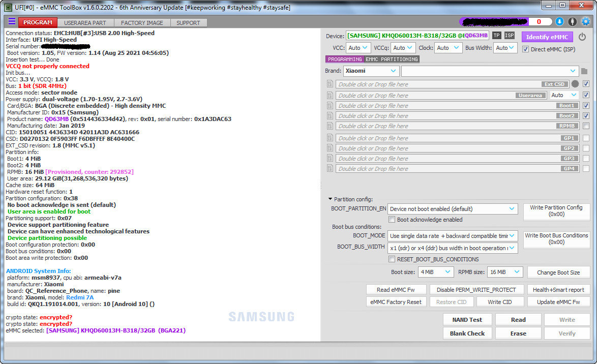Click the file icon on GP3 row
The image size is (597, 364).
coord(330,159)
